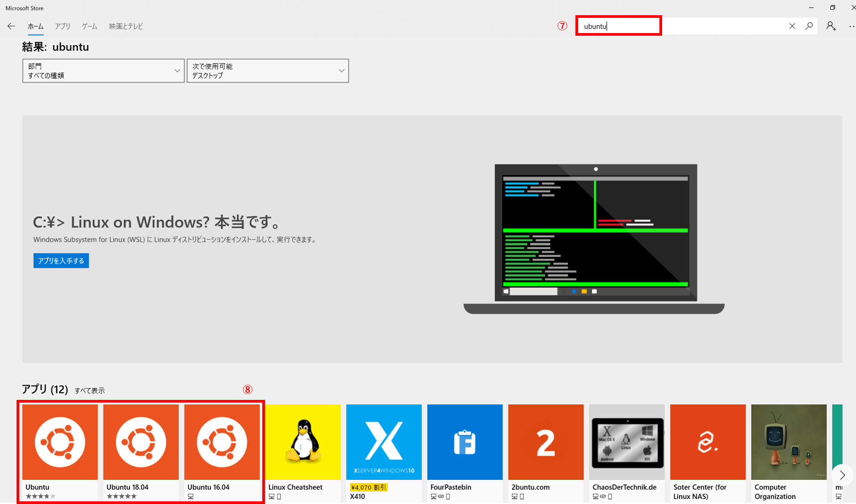The image size is (856, 504).
Task: Switch to the ゲーム tab
Action: (89, 26)
